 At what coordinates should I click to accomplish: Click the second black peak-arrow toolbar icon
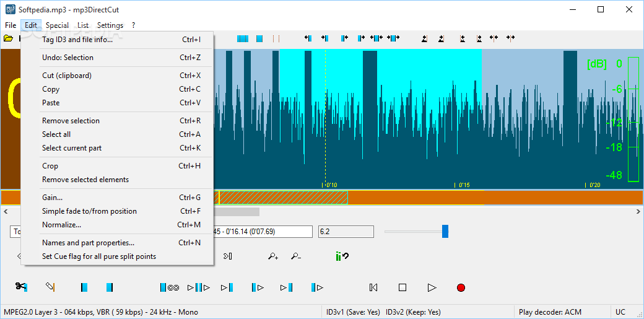click(441, 38)
